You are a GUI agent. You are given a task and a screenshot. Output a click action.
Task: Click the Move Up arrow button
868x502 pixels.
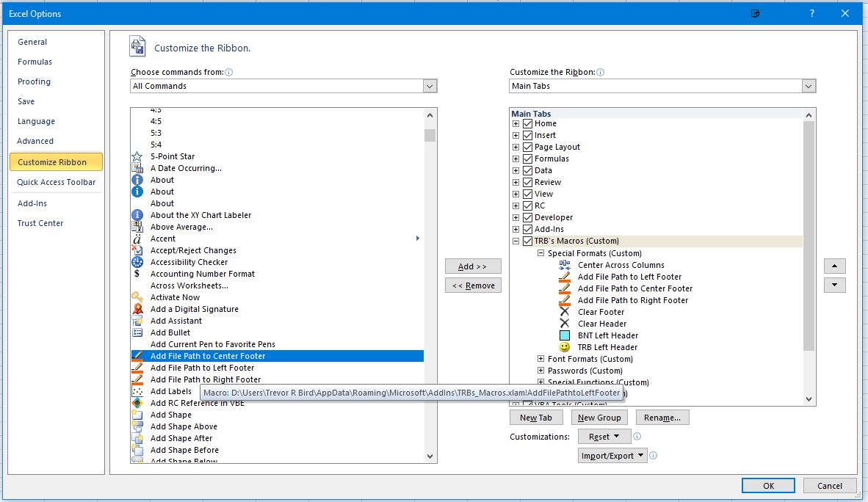[834, 266]
